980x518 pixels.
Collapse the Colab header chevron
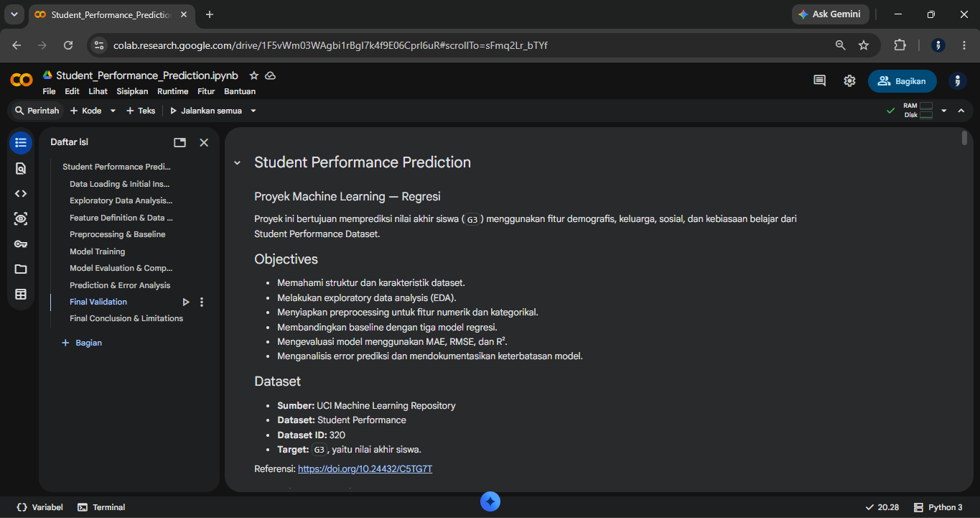click(x=961, y=111)
